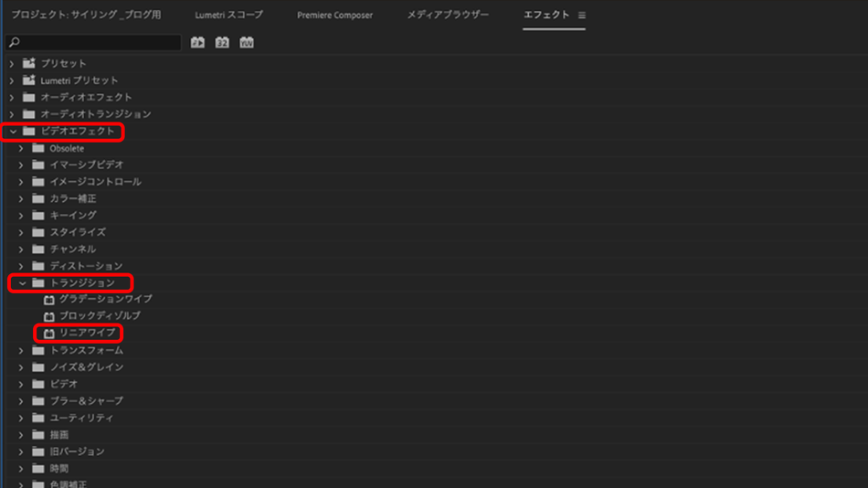Expand the イマーシブビデオ folder

(21, 165)
